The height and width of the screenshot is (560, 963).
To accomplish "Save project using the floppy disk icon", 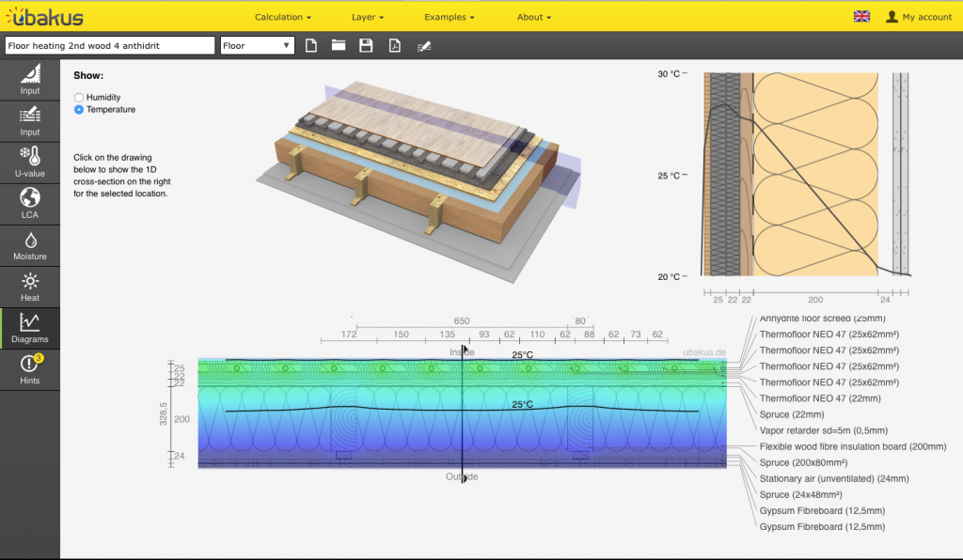I will [366, 45].
